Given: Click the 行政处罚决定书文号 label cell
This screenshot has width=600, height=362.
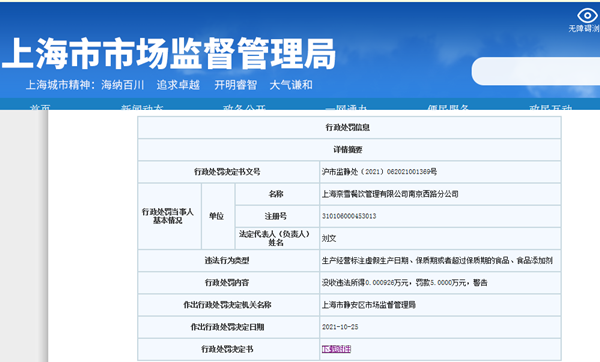Looking at the screenshot, I should coord(228,172).
